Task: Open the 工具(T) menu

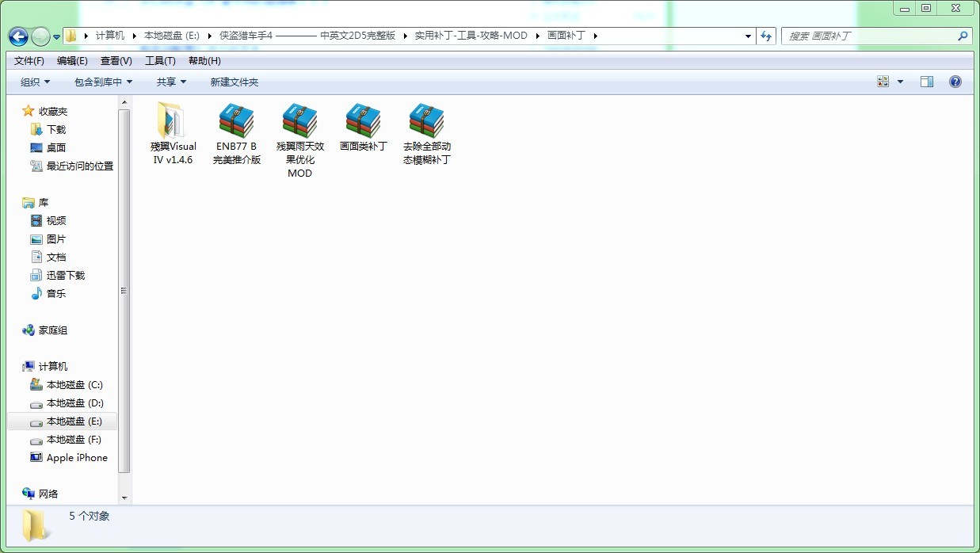Action: (160, 61)
